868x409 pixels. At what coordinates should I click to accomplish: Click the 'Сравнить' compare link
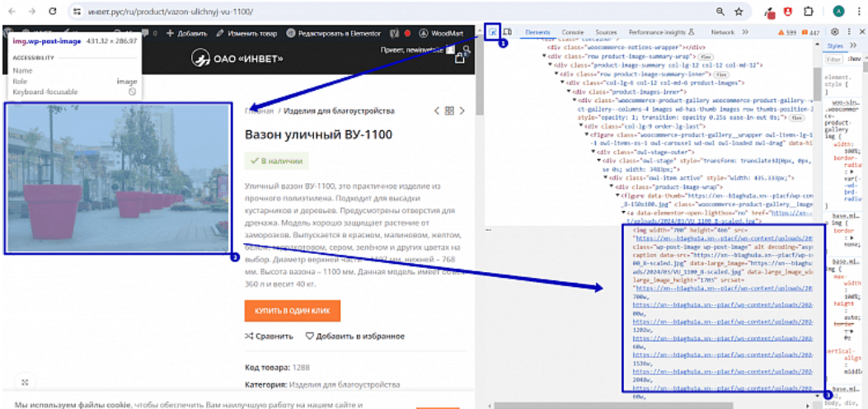tap(269, 336)
